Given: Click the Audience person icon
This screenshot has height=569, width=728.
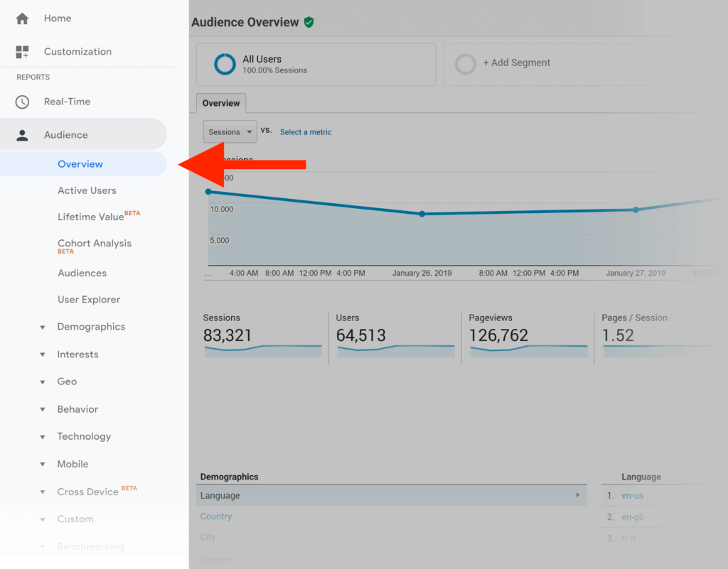Looking at the screenshot, I should [21, 134].
